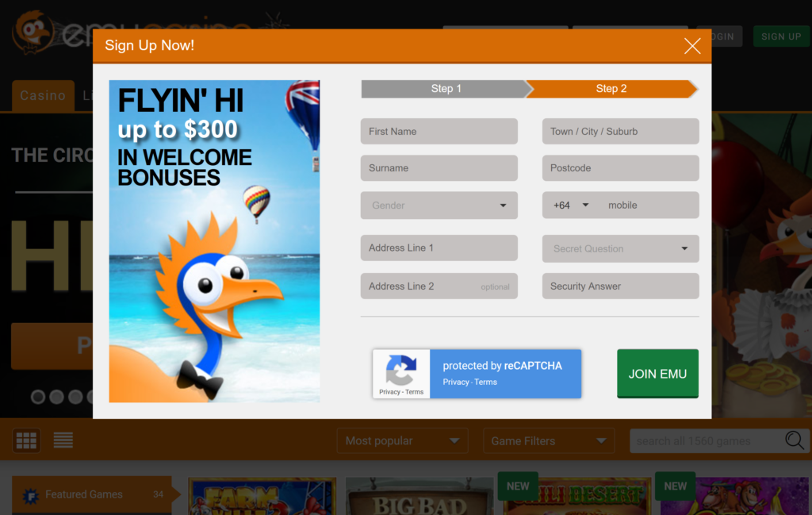812x515 pixels.
Task: Select the second carousel dot
Action: click(57, 397)
